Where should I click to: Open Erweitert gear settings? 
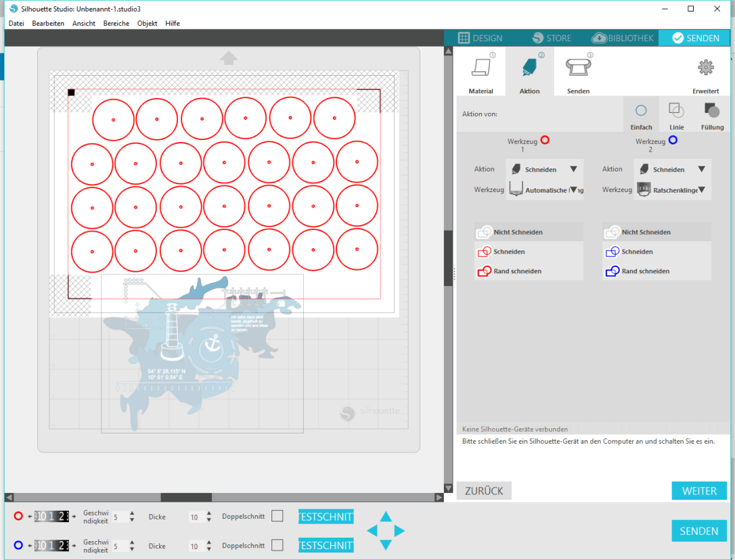tap(705, 68)
